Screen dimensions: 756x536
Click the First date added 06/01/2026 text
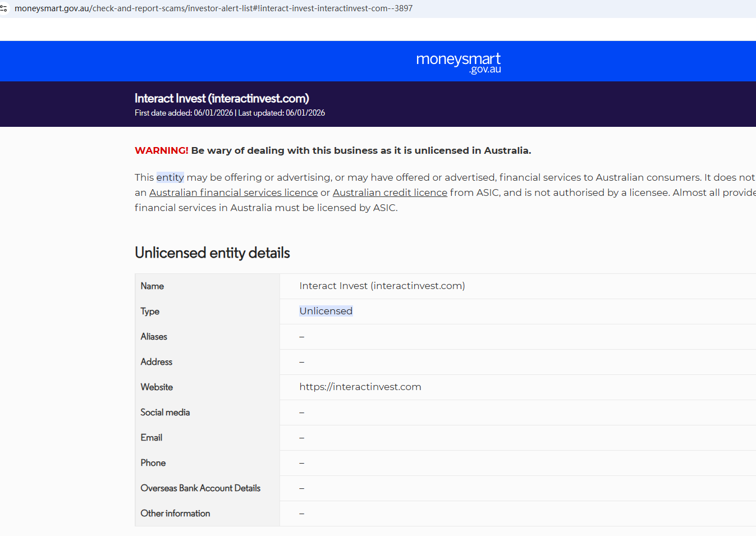click(184, 113)
